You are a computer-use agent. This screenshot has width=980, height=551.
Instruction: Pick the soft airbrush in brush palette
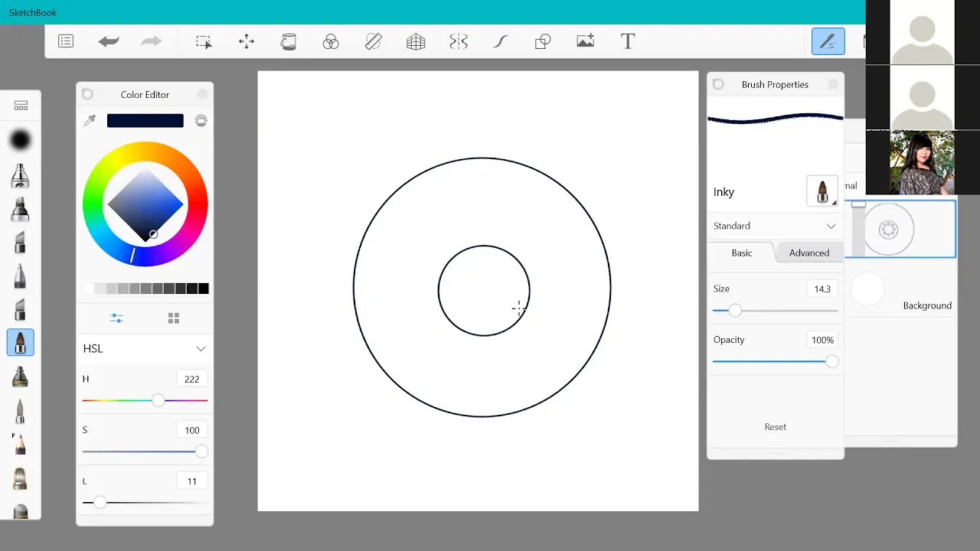click(21, 140)
